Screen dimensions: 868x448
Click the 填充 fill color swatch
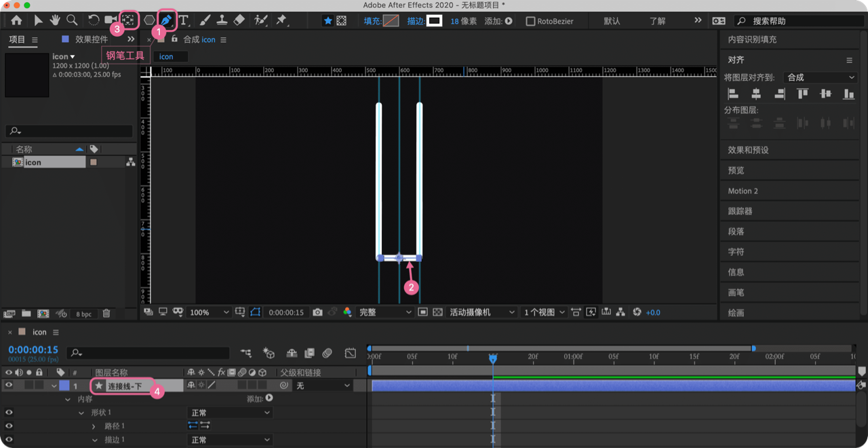(x=391, y=21)
